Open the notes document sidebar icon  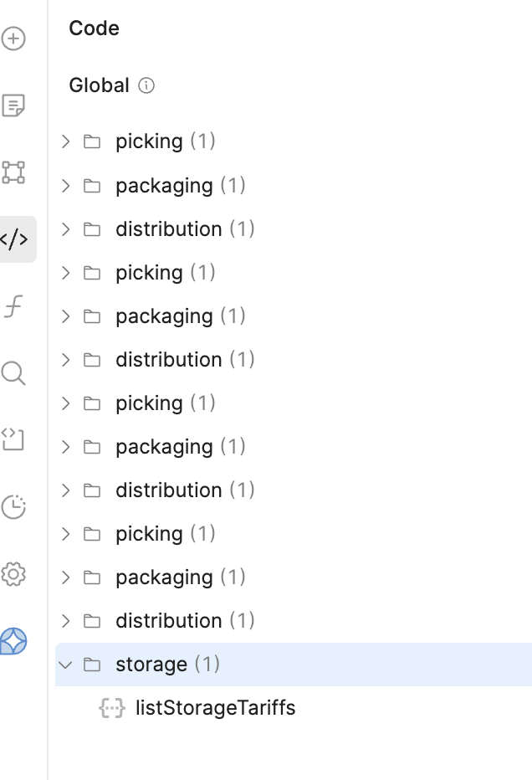click(14, 105)
